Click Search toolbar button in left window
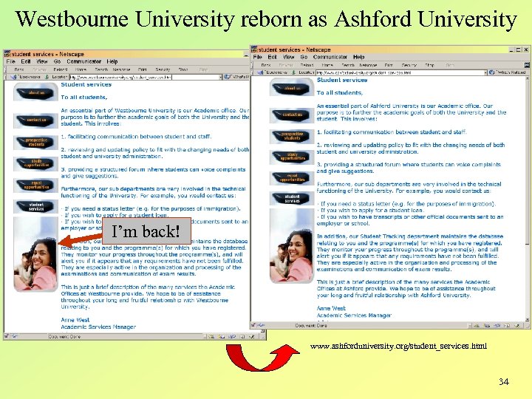The image size is (532, 399). coord(101,69)
